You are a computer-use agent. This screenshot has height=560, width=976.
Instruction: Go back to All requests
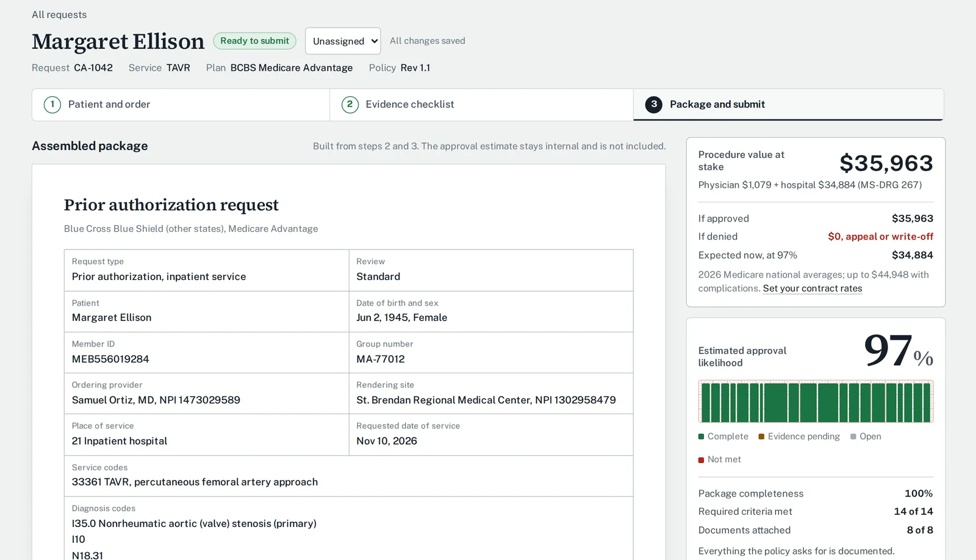point(59,15)
